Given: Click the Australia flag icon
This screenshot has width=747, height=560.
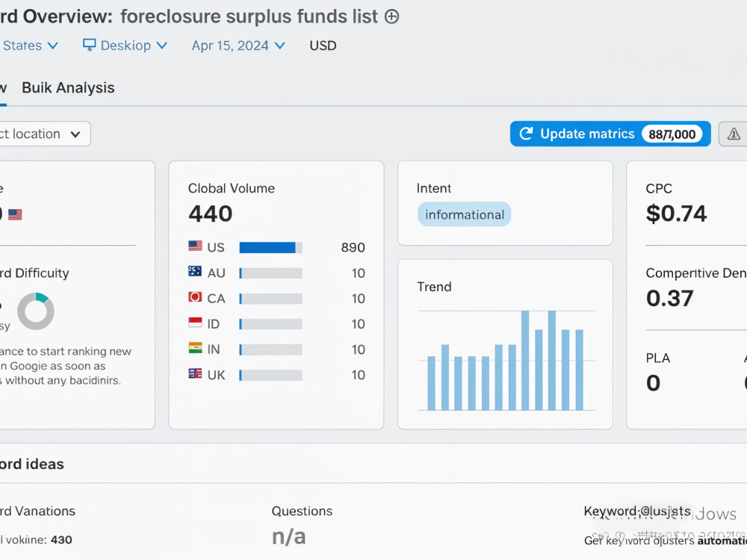Looking at the screenshot, I should [x=195, y=272].
